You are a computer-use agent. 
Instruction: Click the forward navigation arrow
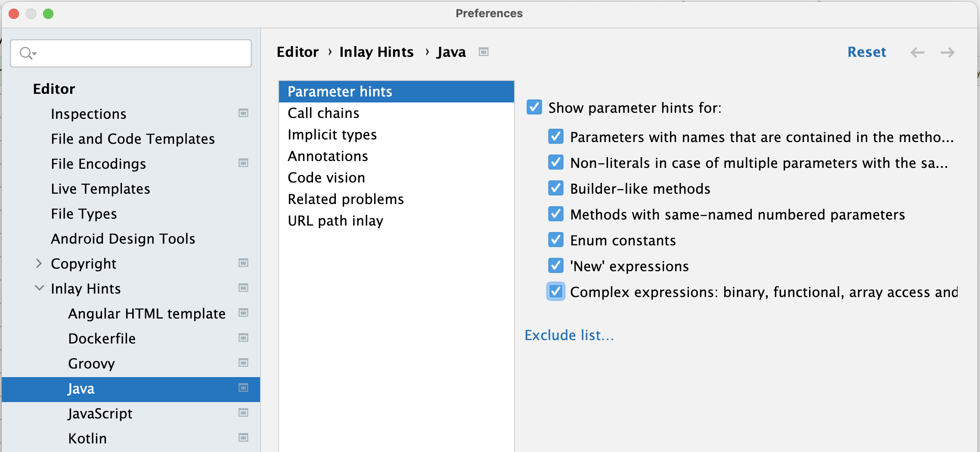pyautogui.click(x=947, y=52)
